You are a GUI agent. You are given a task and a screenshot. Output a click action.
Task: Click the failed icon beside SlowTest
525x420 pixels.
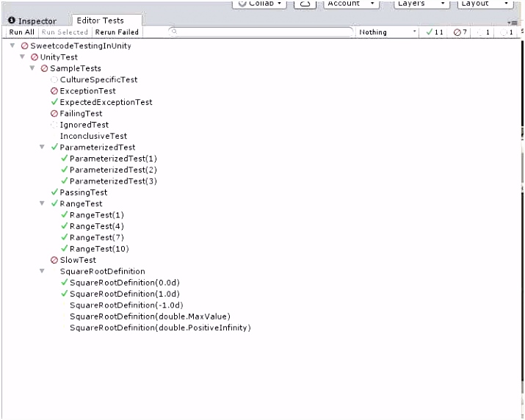coord(54,260)
